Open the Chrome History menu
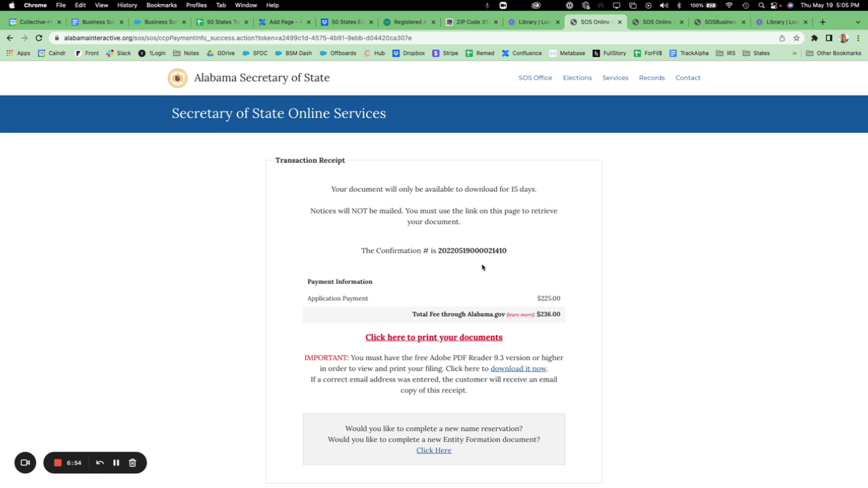The width and height of the screenshot is (868, 488). click(127, 5)
